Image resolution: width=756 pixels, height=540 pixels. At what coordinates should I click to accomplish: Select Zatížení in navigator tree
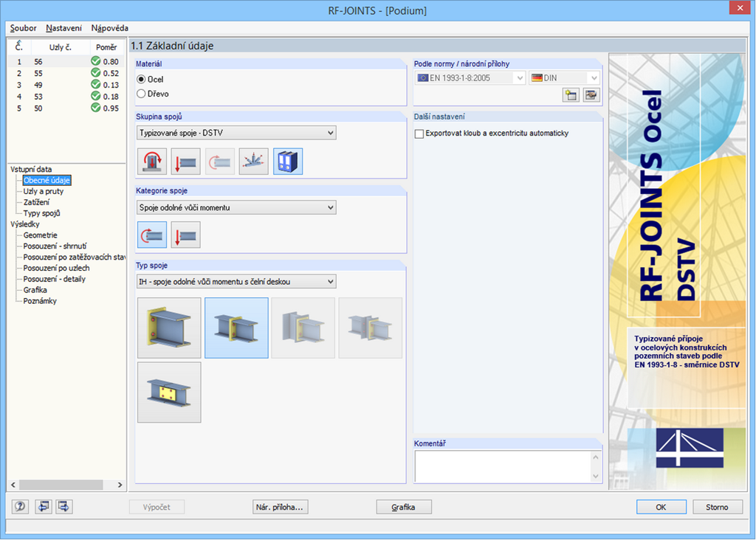click(x=36, y=202)
